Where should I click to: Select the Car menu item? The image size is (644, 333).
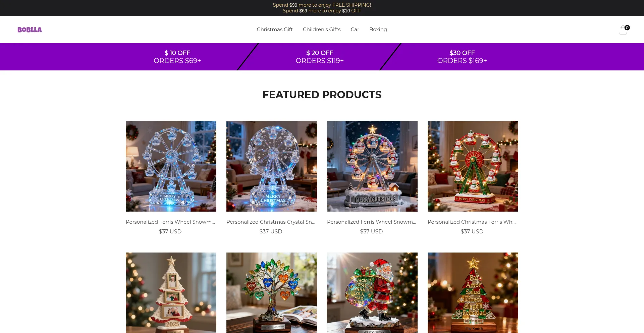355,30
